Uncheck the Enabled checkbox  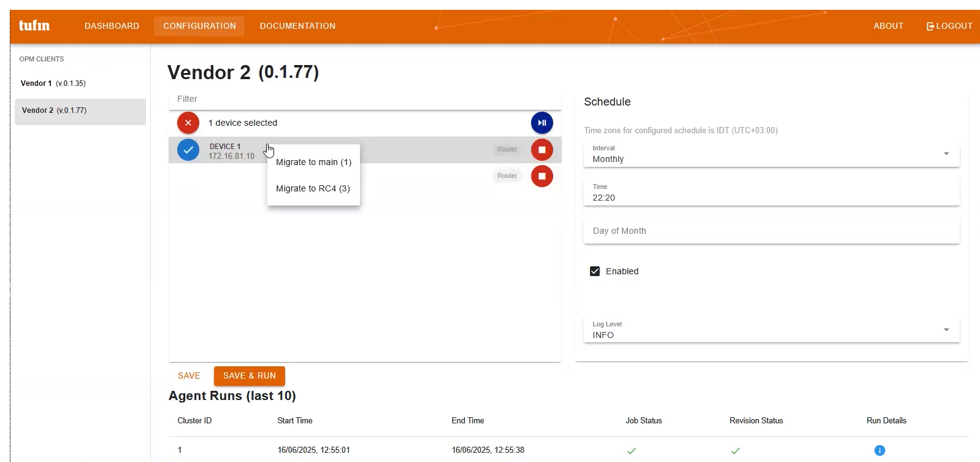click(594, 271)
